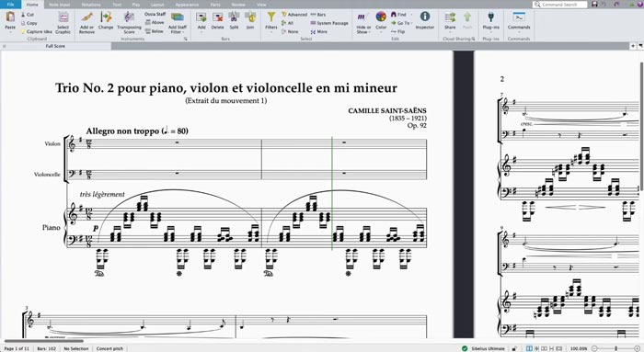Expand Instruments group dialog launcher
The height and width of the screenshot is (352, 644).
186,39
